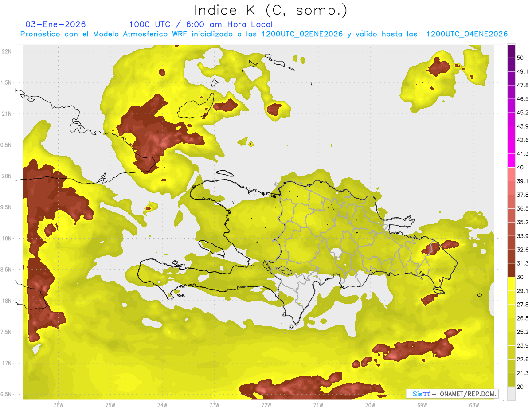The image size is (532, 411).
Task: Click the longitude label '75W'
Action: tap(110, 405)
